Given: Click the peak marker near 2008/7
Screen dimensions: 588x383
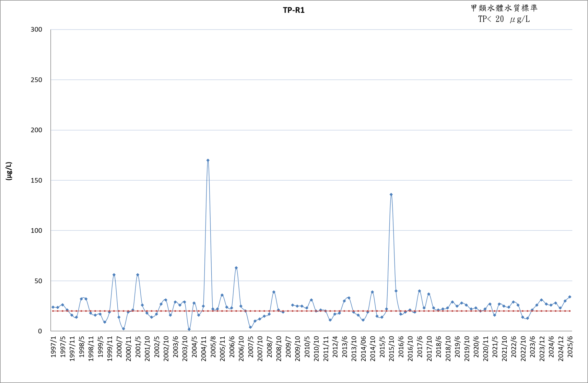Looking at the screenshot, I should tap(274, 292).
